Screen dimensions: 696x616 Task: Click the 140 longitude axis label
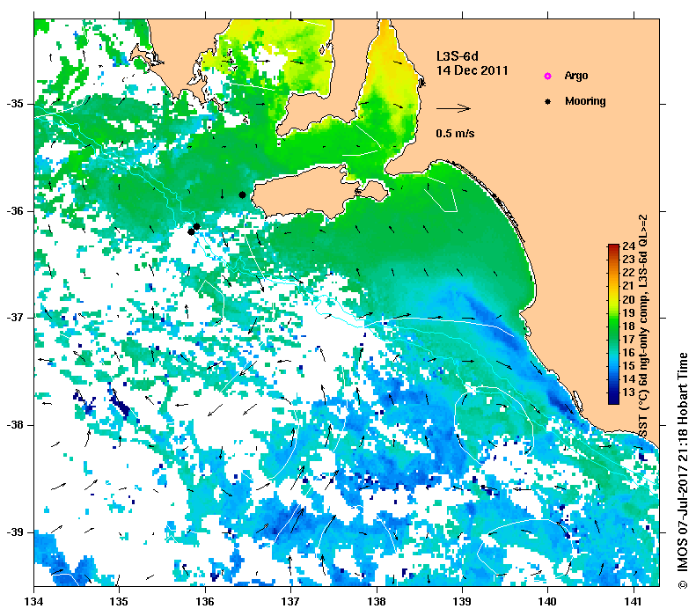coord(548,602)
